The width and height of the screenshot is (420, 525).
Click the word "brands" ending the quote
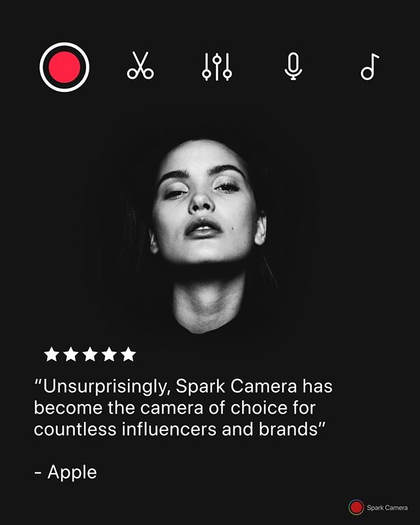[288, 429]
